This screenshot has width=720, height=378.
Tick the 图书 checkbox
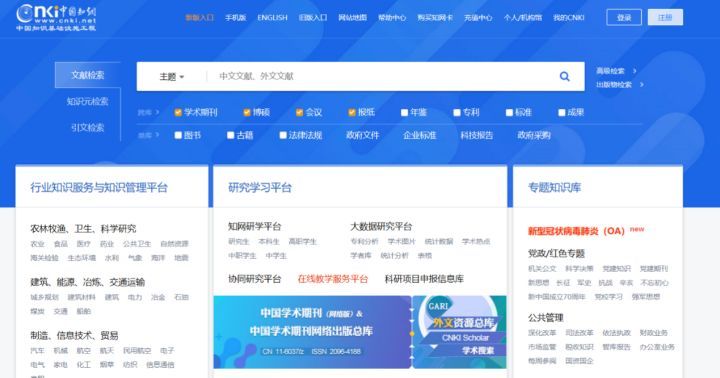[x=178, y=135]
